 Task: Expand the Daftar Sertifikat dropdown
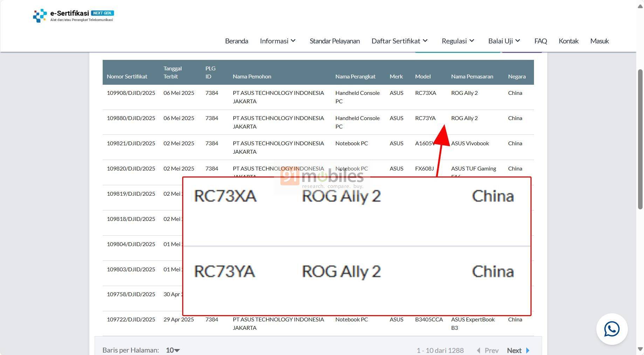pyautogui.click(x=399, y=41)
